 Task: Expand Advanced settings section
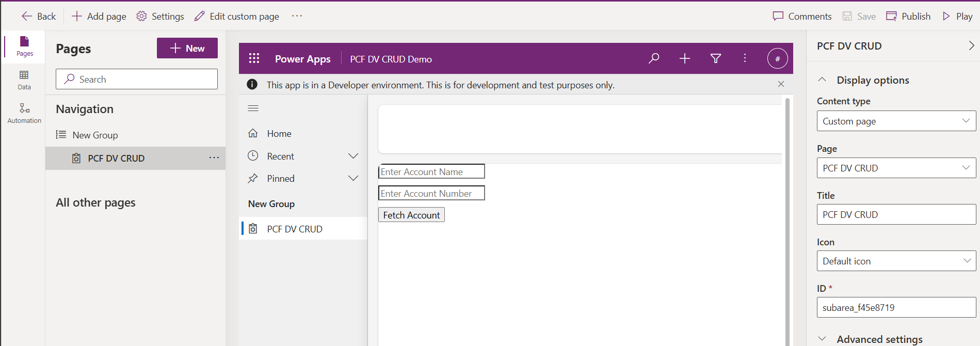[879, 339]
